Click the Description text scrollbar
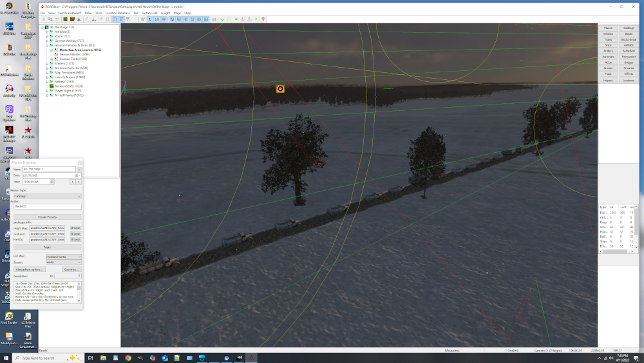Viewport: 644px width, 363px height. [79, 292]
